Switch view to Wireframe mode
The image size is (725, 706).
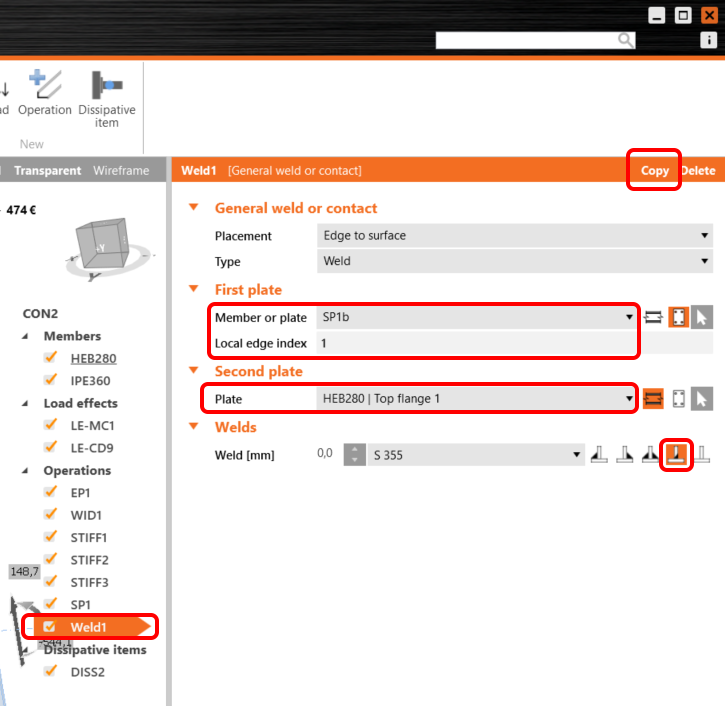[x=121, y=171]
